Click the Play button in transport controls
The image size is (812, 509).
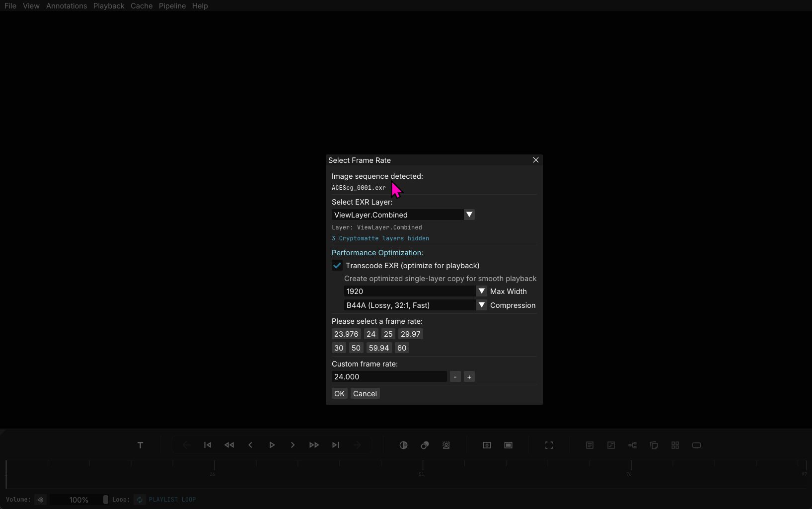[x=272, y=445]
